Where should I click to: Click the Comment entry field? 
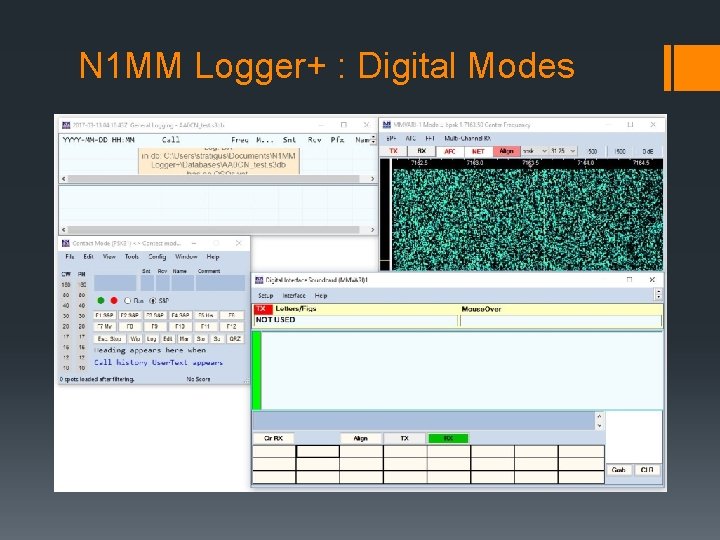[x=220, y=283]
